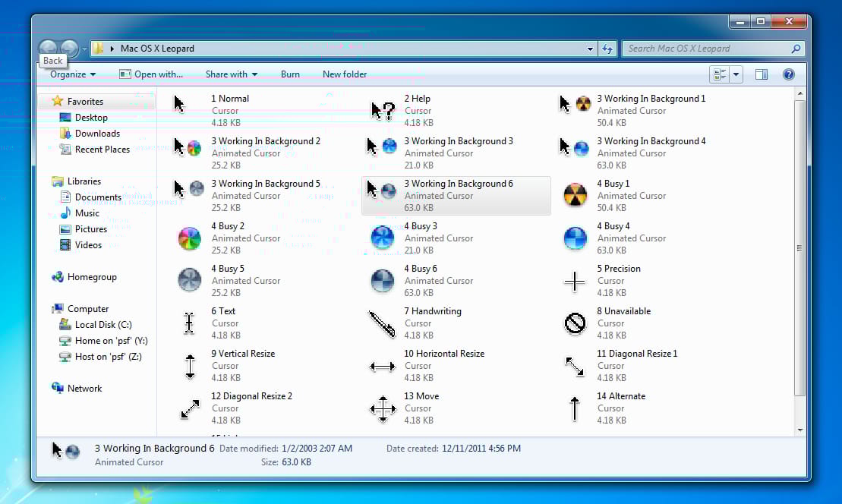Open Homegroup in sidebar
The height and width of the screenshot is (504, 842).
point(92,278)
